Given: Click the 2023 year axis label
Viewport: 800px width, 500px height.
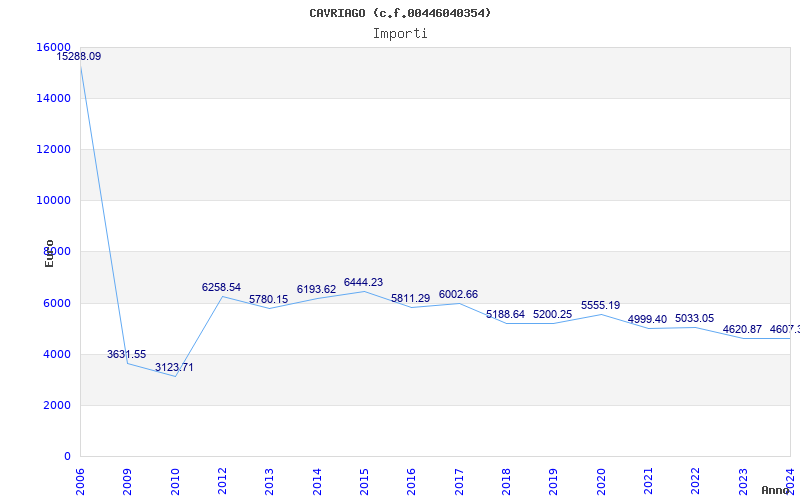Looking at the screenshot, I should click(743, 482).
